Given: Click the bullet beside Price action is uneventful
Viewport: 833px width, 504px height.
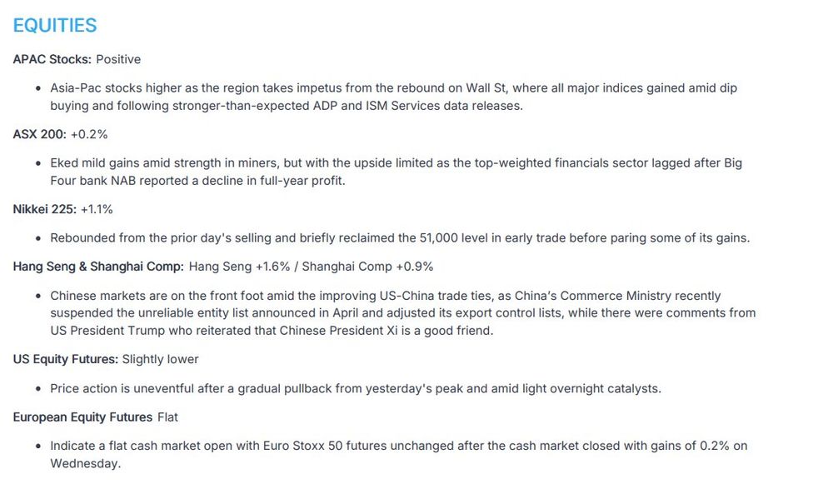Looking at the screenshot, I should click(38, 389).
